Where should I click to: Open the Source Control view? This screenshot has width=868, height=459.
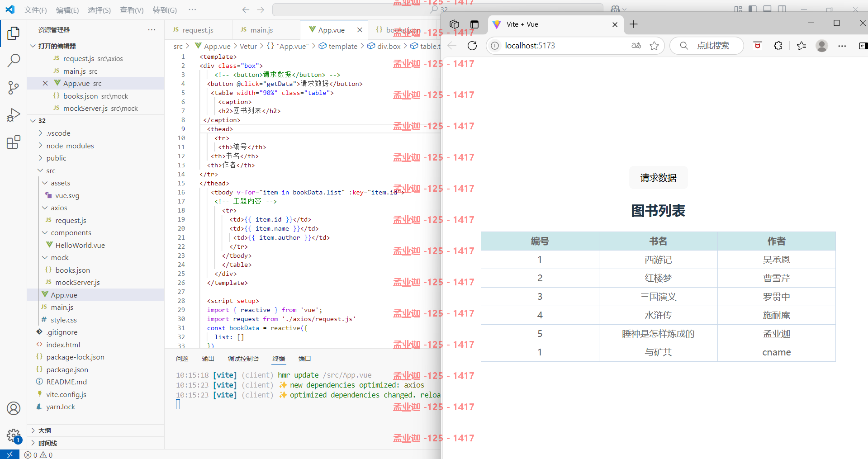tap(14, 87)
